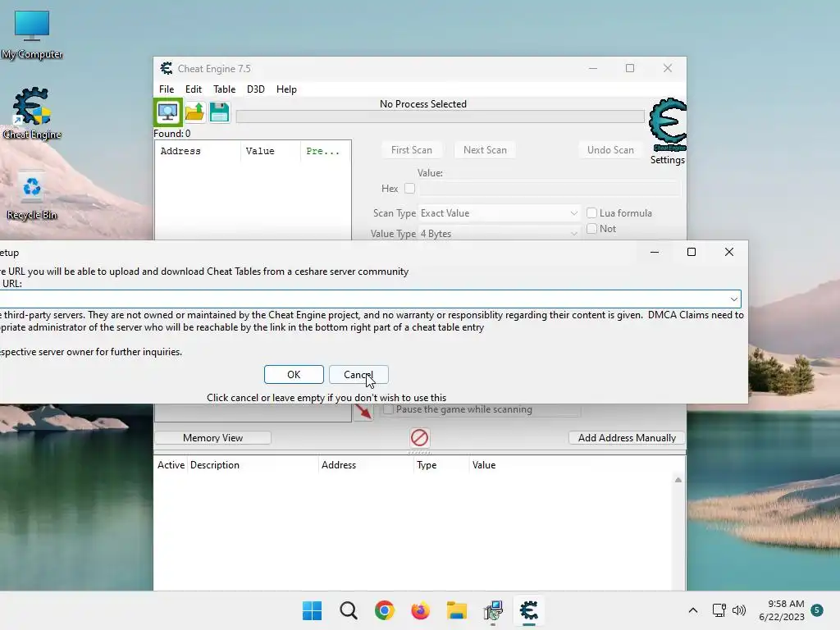Click the Undo Scan button
The image size is (840, 630).
(x=610, y=150)
